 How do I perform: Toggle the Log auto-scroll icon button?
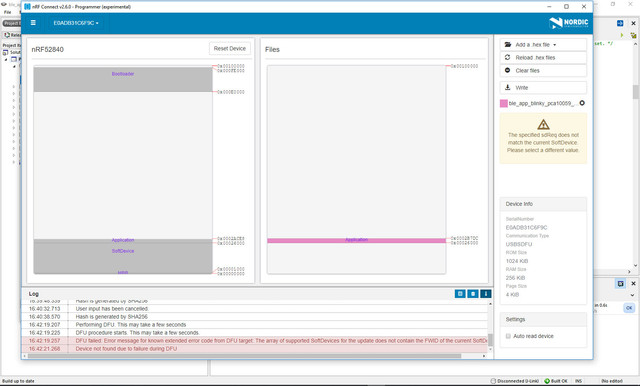[x=486, y=294]
